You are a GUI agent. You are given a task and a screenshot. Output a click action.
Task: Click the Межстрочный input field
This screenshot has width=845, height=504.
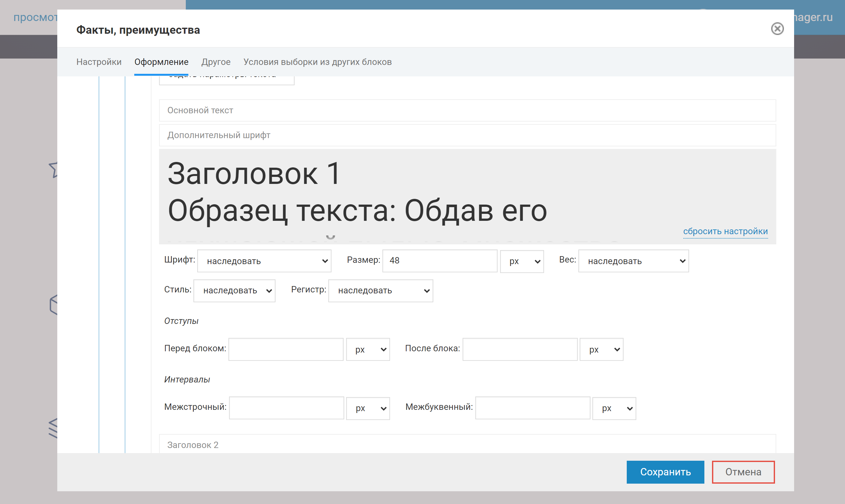pyautogui.click(x=287, y=408)
